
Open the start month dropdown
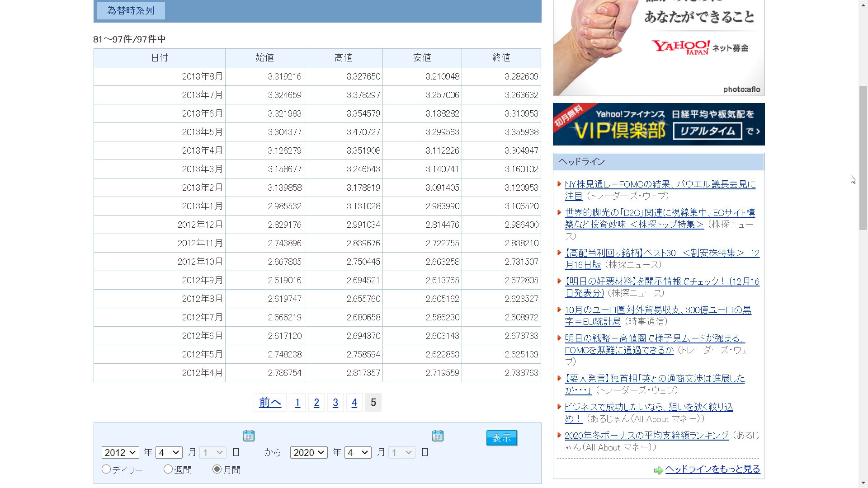coord(169,452)
